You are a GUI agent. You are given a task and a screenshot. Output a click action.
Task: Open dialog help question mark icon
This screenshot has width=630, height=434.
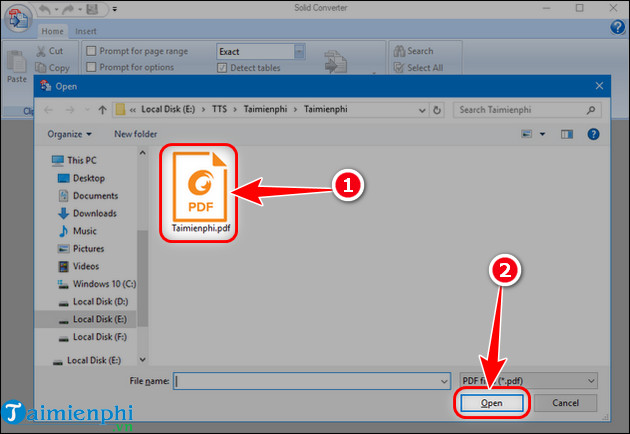point(593,134)
